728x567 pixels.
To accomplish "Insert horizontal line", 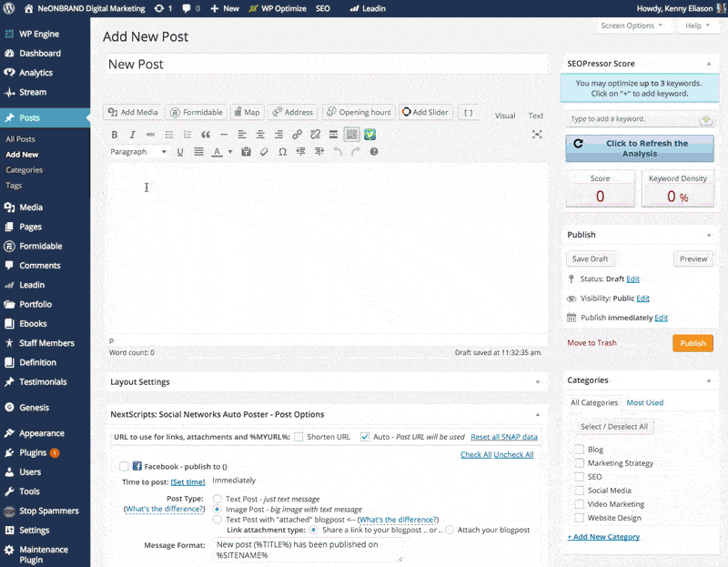I will pyautogui.click(x=224, y=135).
